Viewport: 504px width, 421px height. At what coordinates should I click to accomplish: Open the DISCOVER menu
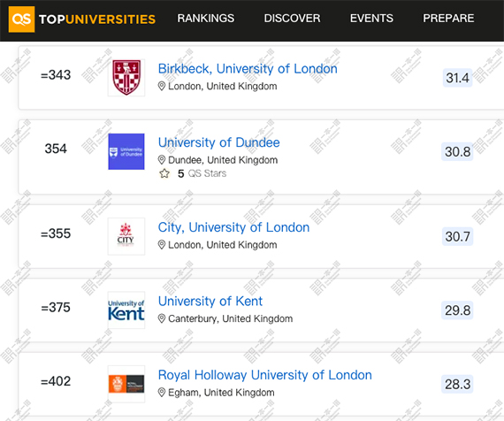point(292,19)
